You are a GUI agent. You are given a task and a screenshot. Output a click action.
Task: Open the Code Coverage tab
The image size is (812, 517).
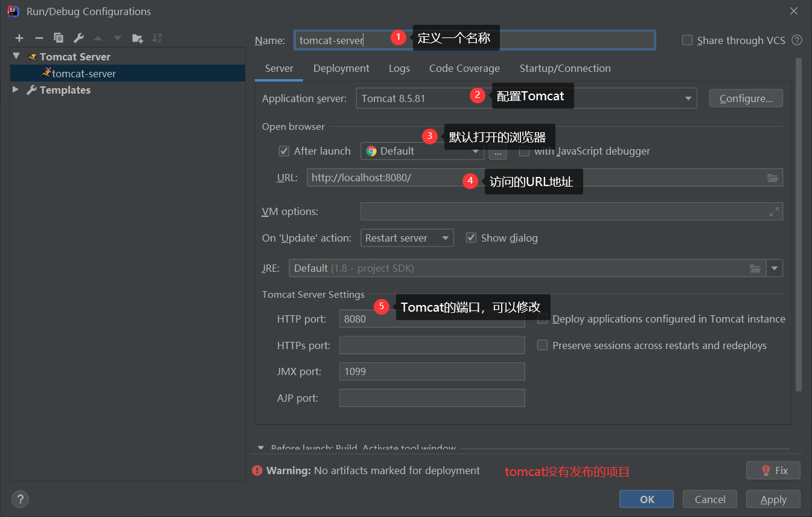click(464, 68)
